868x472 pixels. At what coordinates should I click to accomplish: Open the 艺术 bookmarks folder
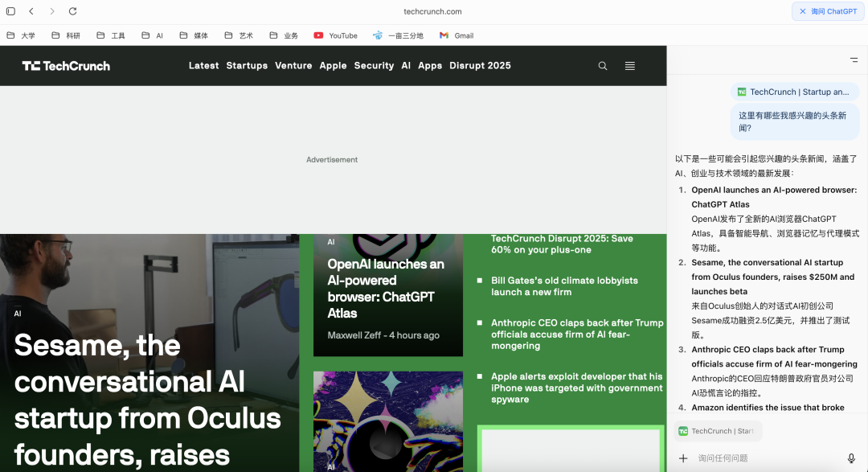pos(240,35)
